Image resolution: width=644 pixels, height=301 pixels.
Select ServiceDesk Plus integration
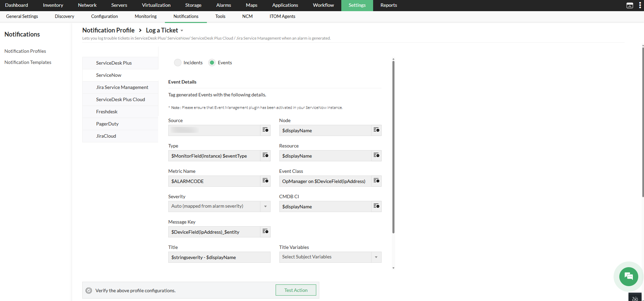[x=120, y=63]
